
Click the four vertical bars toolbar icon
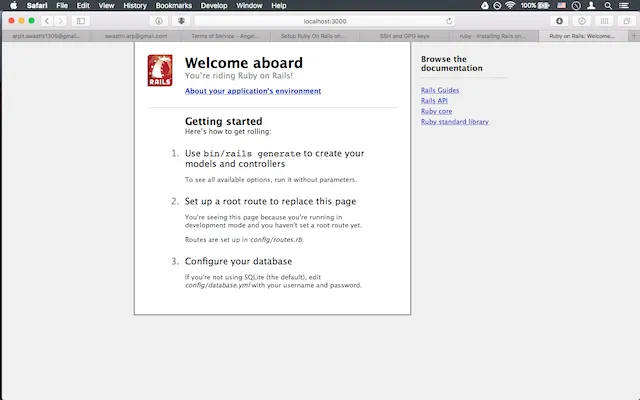pos(604,21)
